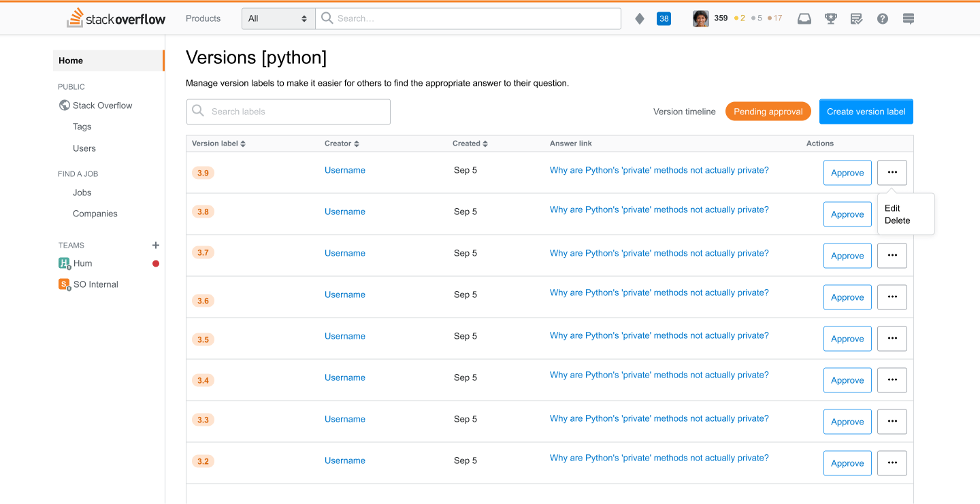Open the user profile avatar
This screenshot has height=504, width=980.
(x=700, y=18)
